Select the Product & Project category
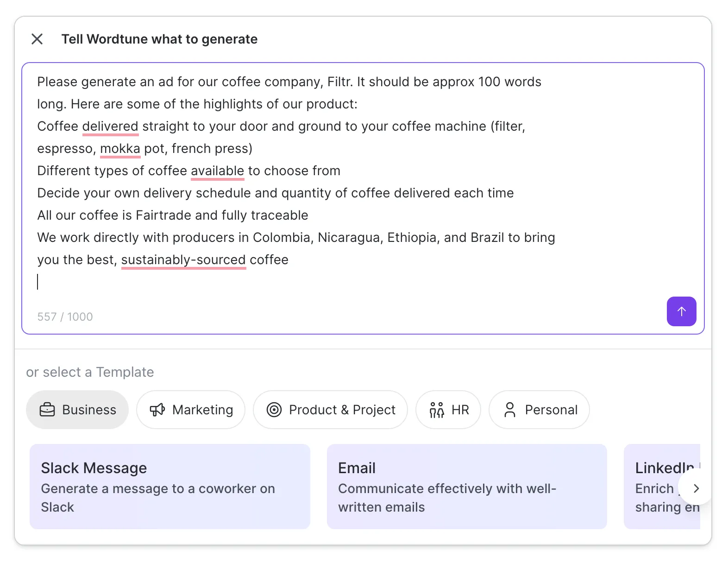This screenshot has height=570, width=728. tap(330, 410)
